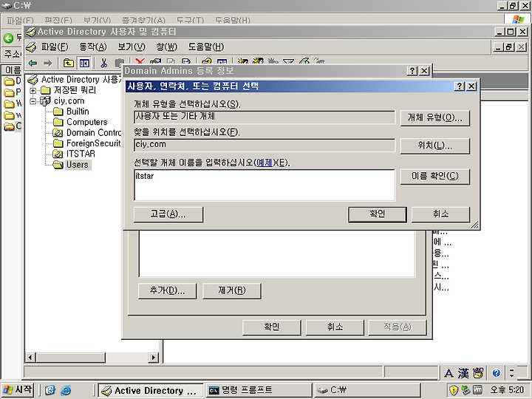Click the Cut scissors icon
The width and height of the screenshot is (532, 399).
(x=104, y=63)
